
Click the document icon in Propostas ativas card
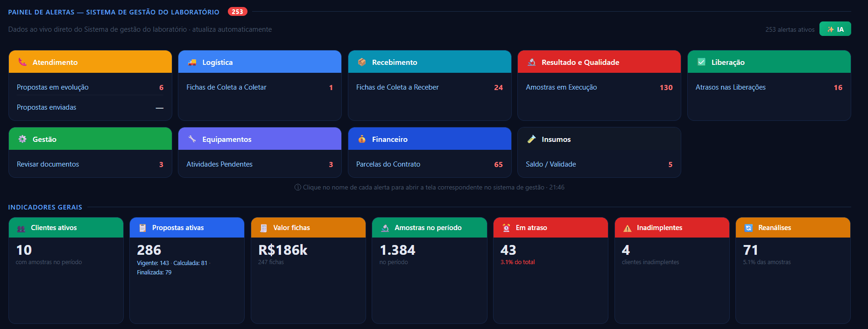[142, 228]
